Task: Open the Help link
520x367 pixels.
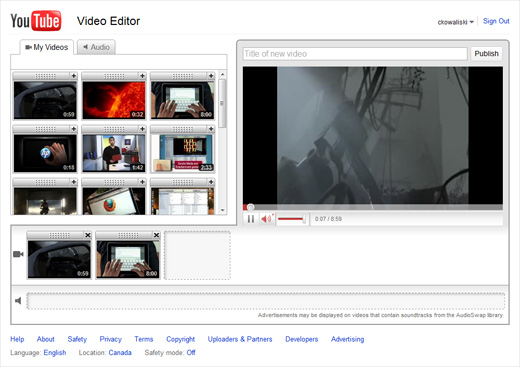Action: 17,339
